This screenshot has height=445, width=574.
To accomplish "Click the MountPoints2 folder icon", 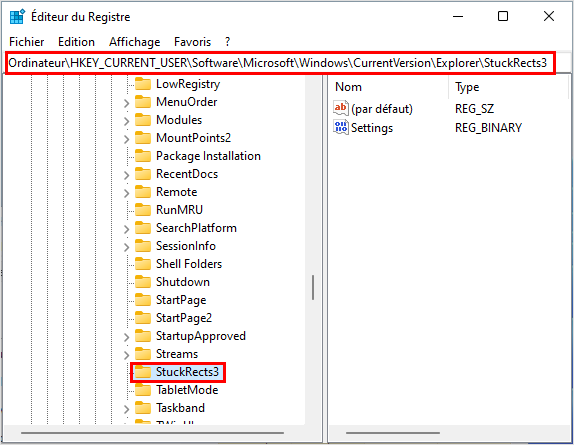I will click(x=143, y=138).
